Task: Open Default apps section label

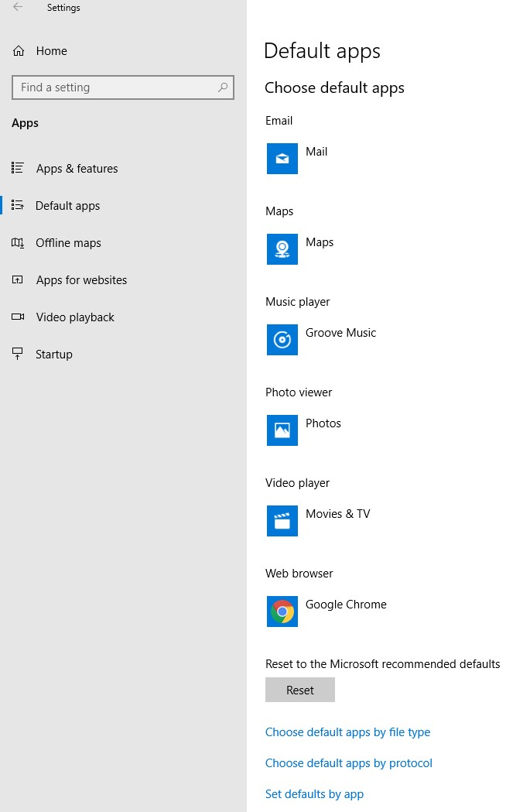Action: [x=68, y=206]
